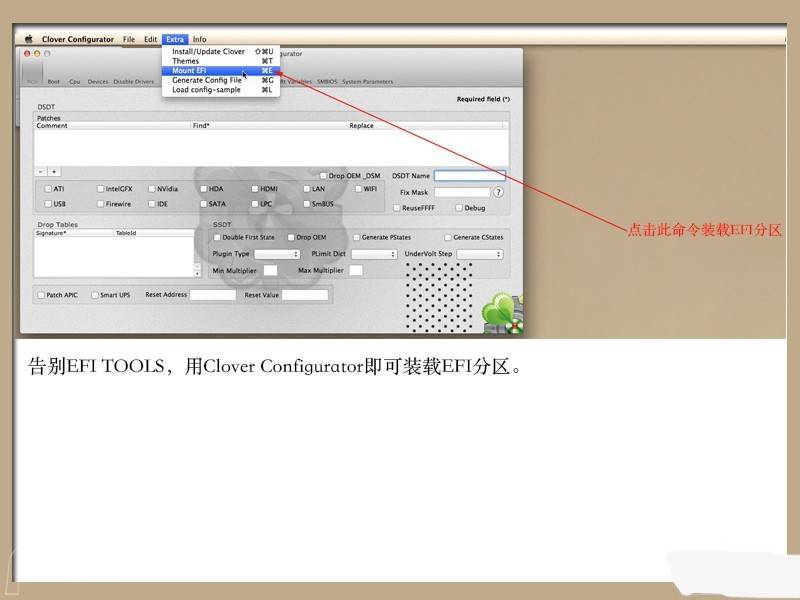Click the Clover leaf logo icon
This screenshot has width=800, height=600.
pos(502,313)
